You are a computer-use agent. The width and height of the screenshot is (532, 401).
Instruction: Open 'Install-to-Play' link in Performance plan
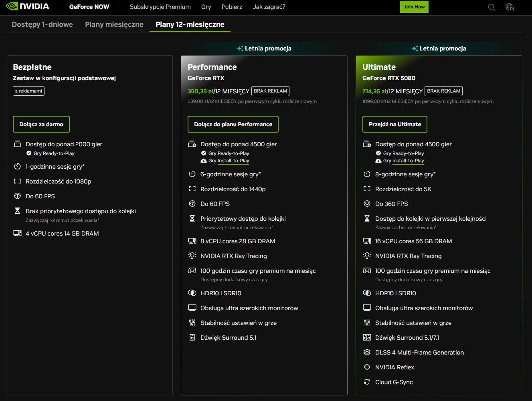pyautogui.click(x=233, y=161)
